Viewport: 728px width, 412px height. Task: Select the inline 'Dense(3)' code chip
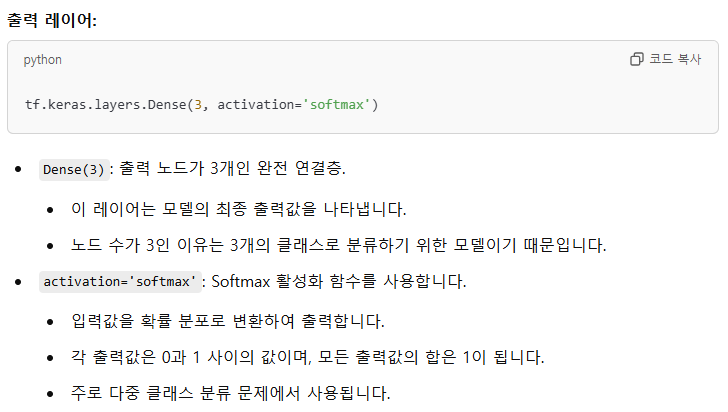74,170
